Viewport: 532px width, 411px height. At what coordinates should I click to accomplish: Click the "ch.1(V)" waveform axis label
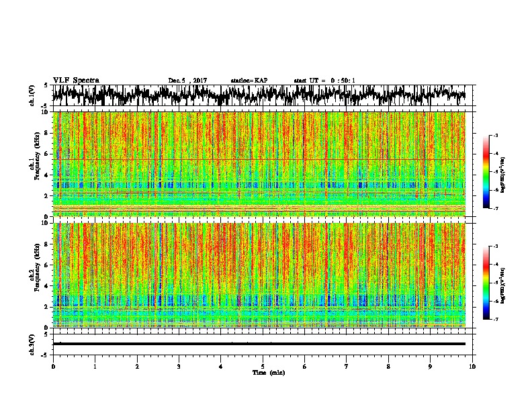point(32,95)
